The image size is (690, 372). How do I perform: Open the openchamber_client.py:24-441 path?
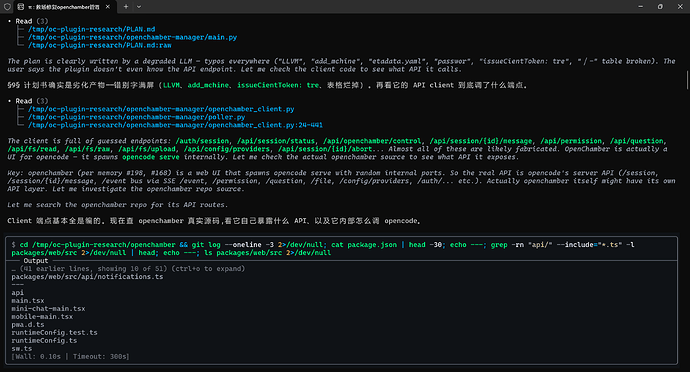point(175,125)
